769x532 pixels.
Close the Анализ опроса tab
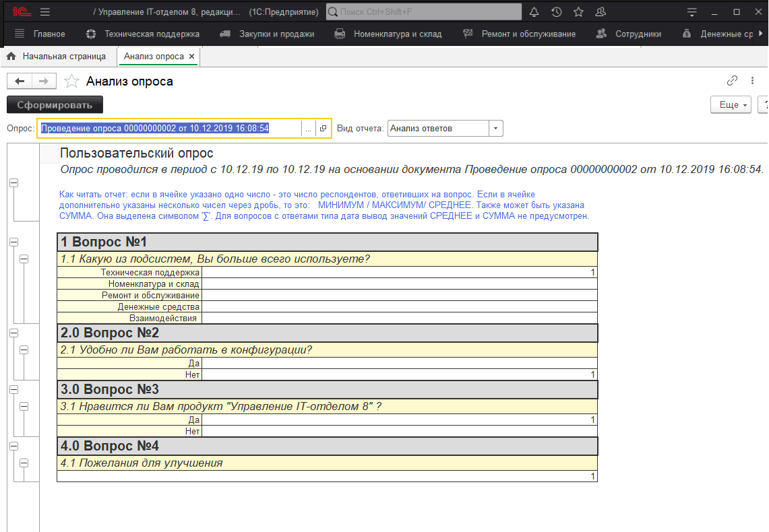(x=191, y=57)
